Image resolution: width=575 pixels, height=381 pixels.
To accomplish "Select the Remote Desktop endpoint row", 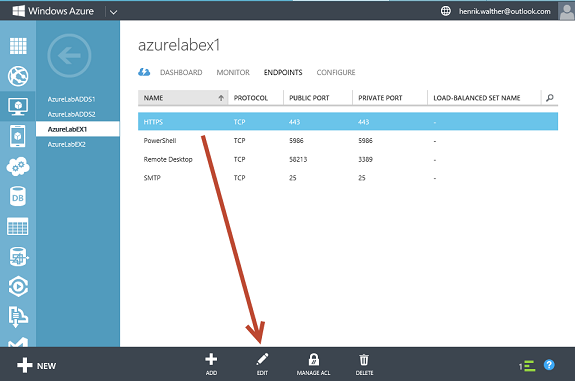I will tap(348, 159).
